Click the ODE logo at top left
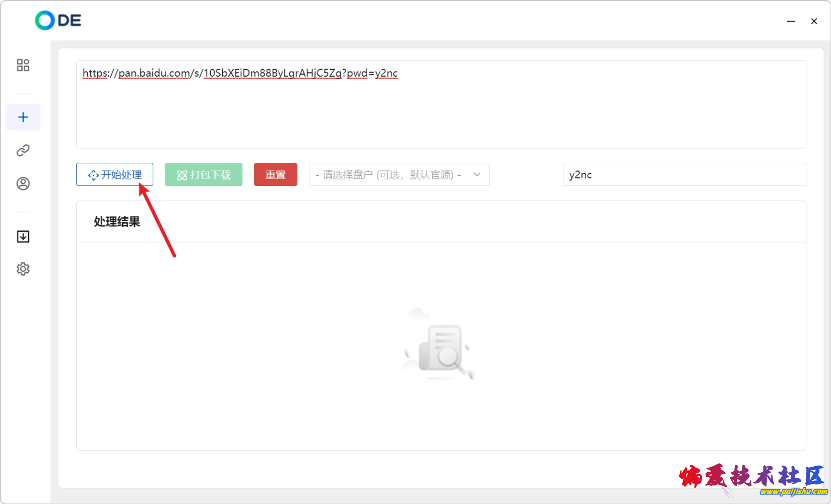The width and height of the screenshot is (831, 504). pyautogui.click(x=58, y=21)
